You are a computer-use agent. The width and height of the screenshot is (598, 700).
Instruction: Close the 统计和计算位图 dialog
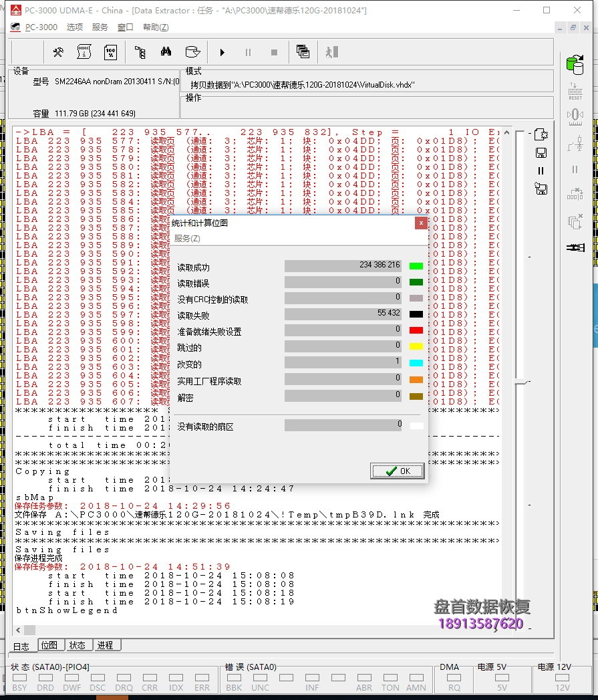tap(421, 223)
